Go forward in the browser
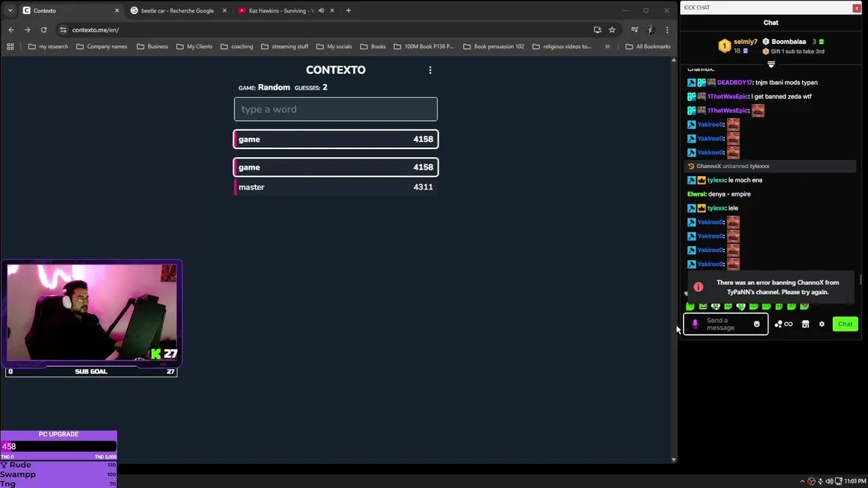 click(27, 30)
